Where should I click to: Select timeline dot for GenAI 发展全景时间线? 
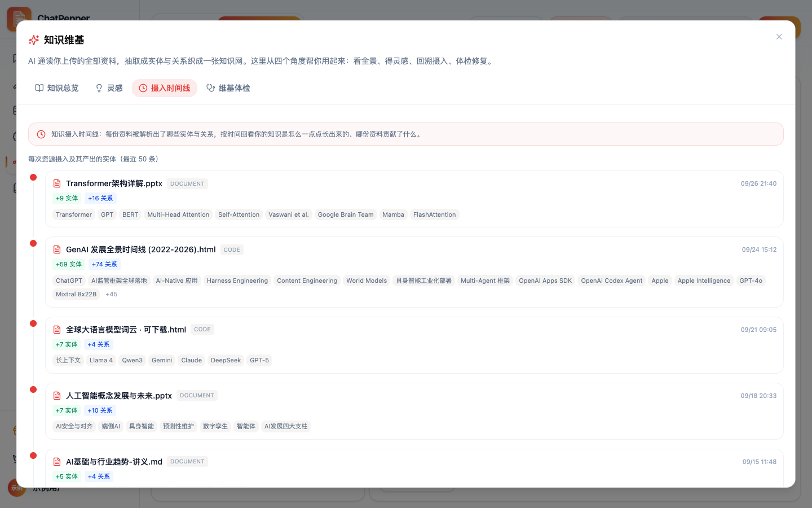point(33,243)
